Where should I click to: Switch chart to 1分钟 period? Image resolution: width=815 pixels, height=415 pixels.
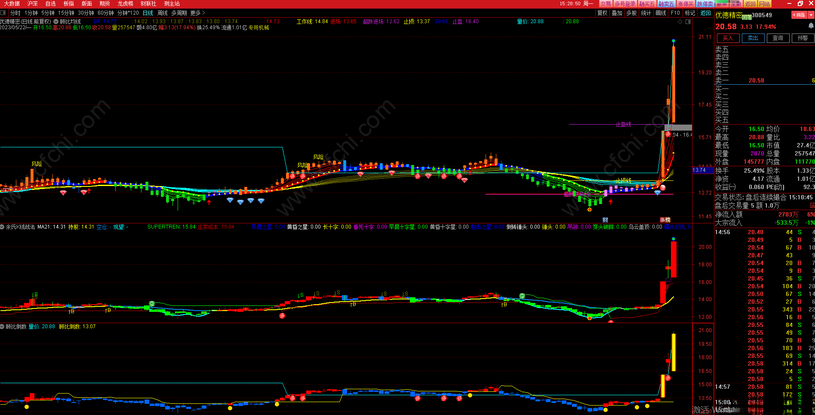click(x=31, y=13)
